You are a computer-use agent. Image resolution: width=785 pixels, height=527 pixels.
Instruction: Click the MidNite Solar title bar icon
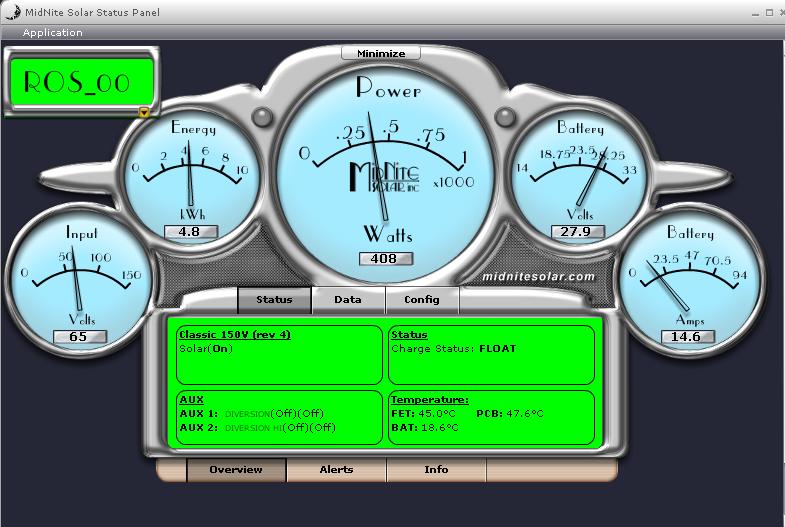click(13, 12)
